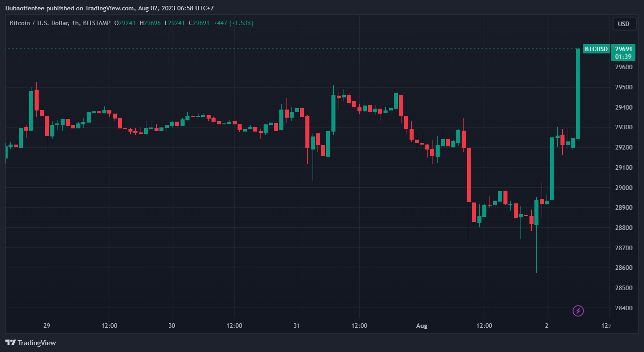Click the 28400 price axis label
Viewport: 644px width, 352px height.
[623, 308]
